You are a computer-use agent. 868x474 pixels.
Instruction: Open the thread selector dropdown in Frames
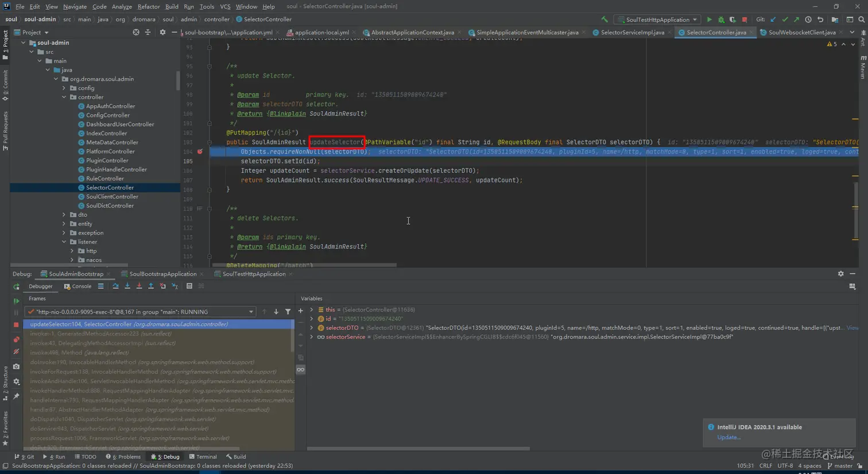[140, 312]
